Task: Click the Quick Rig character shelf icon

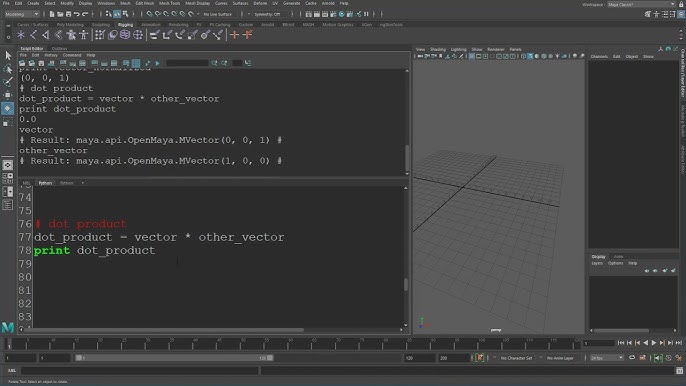Action: (x=71, y=35)
